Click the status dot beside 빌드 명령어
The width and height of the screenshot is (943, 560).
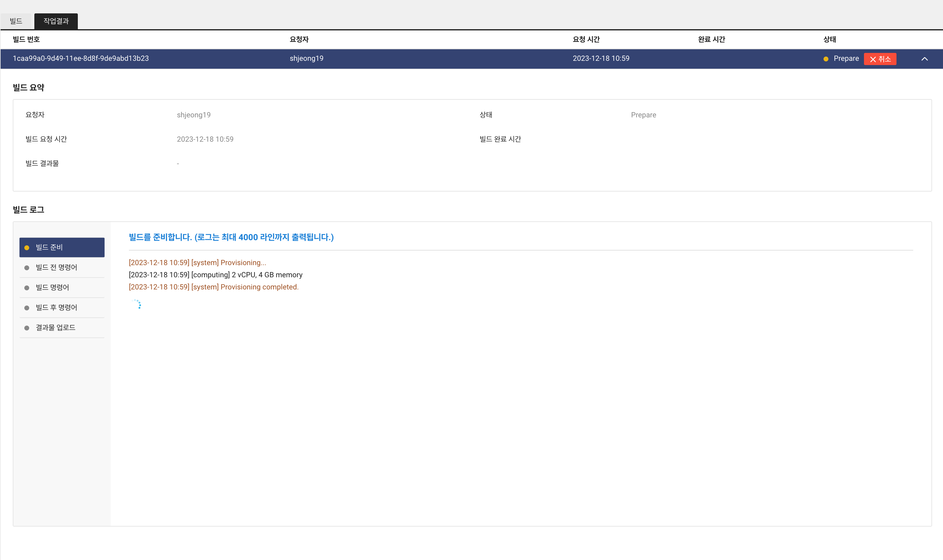click(x=26, y=287)
